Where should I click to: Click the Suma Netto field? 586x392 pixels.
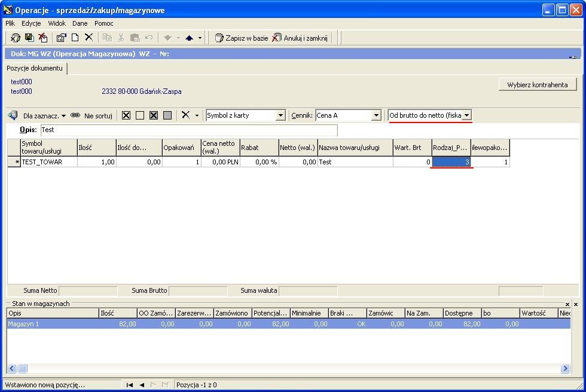pyautogui.click(x=88, y=290)
